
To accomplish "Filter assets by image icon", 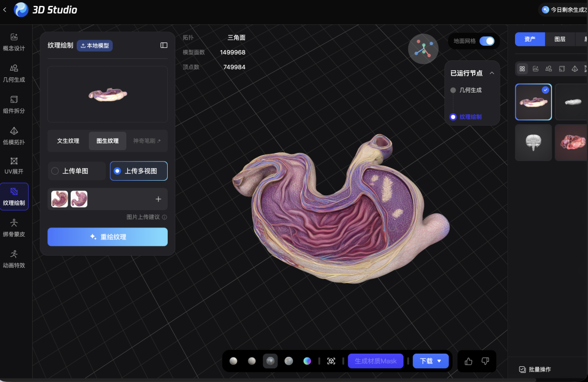I will tap(536, 69).
